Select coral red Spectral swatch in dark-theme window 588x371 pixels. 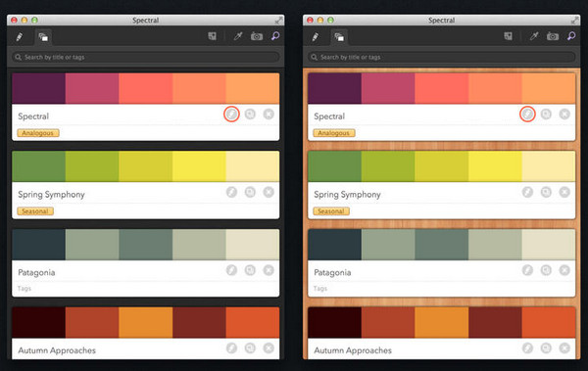click(x=145, y=88)
